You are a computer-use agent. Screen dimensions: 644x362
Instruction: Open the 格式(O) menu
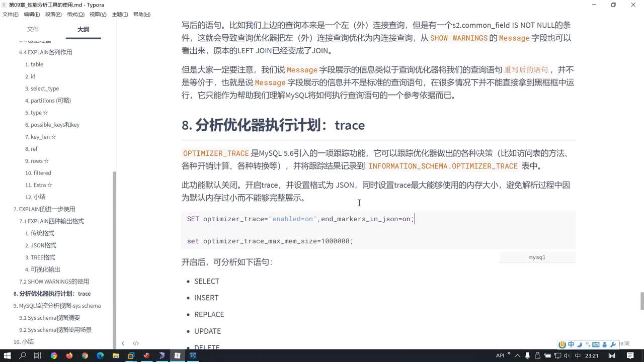pos(75,14)
